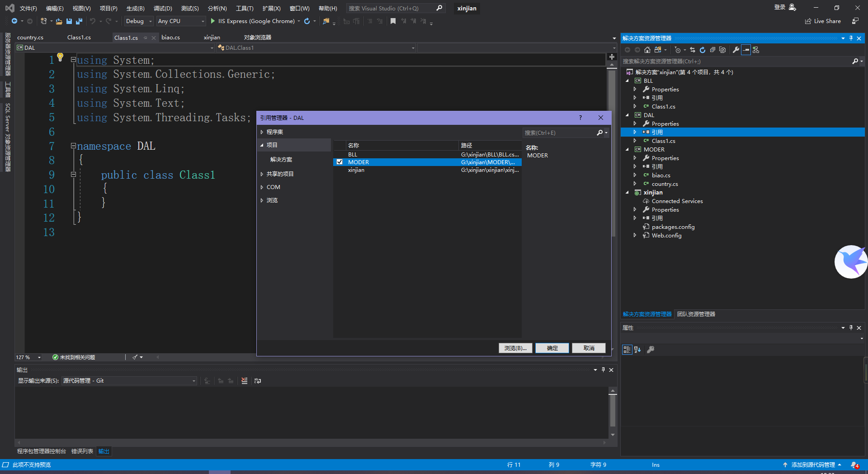
Task: Click the Find in Files icon
Action: (326, 21)
